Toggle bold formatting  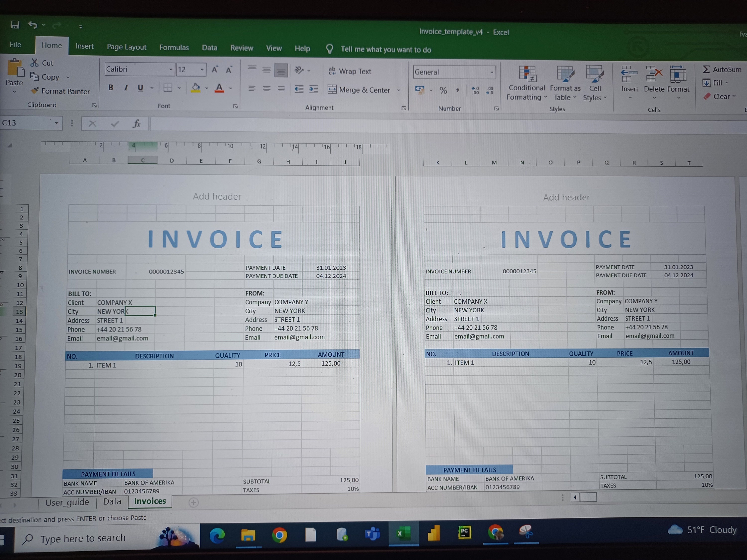coord(110,88)
